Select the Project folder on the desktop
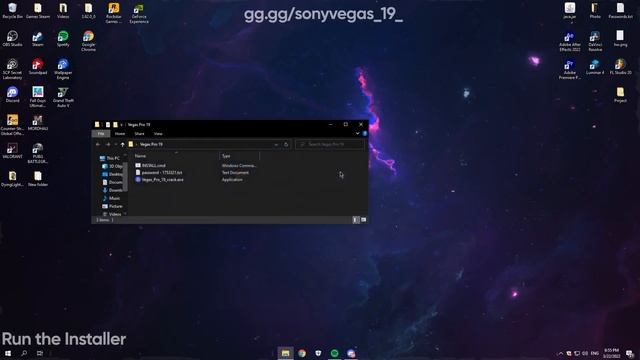This screenshot has width=640, height=360. (x=620, y=95)
